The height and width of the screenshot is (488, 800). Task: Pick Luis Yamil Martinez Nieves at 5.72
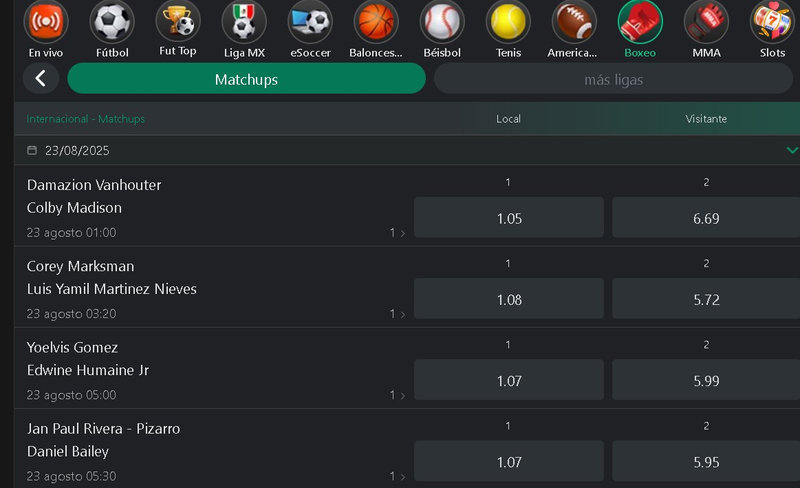[x=706, y=299]
